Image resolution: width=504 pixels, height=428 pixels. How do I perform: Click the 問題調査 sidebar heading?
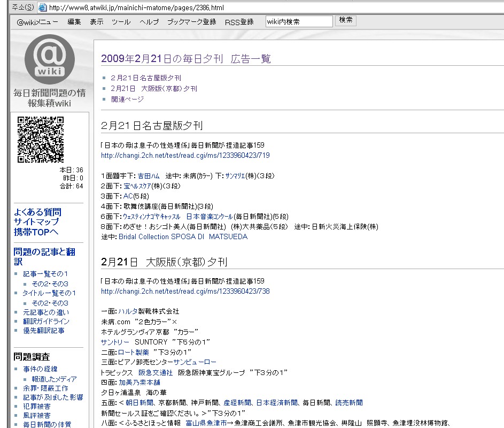click(32, 357)
